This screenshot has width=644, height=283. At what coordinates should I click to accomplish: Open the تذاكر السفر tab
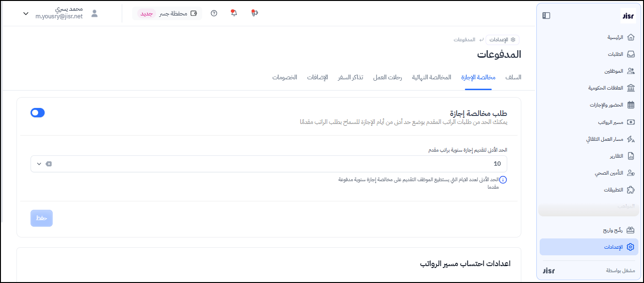350,77
